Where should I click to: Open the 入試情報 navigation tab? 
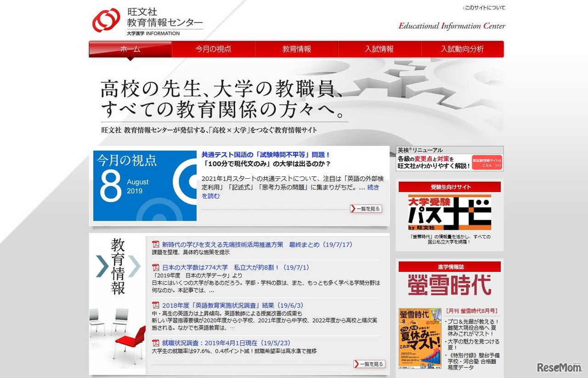379,49
